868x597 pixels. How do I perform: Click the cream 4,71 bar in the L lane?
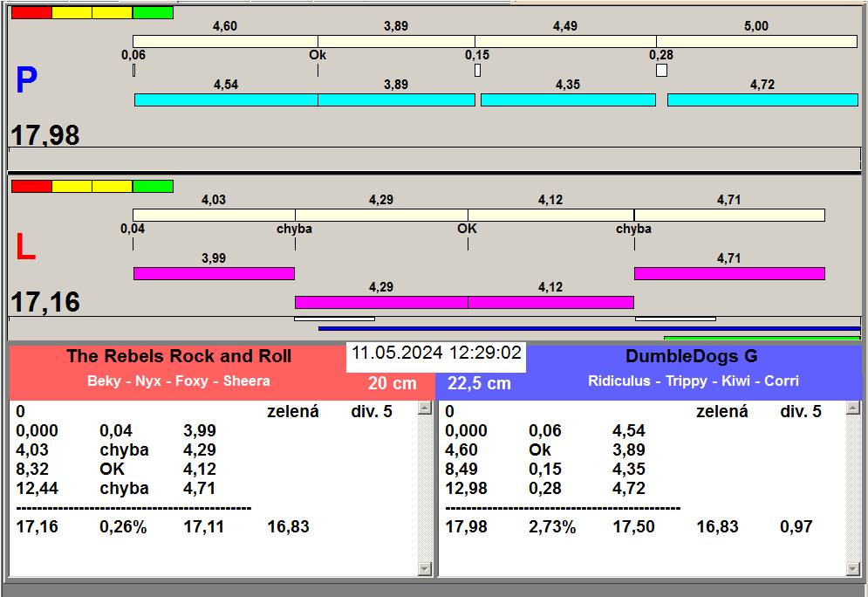coord(729,215)
